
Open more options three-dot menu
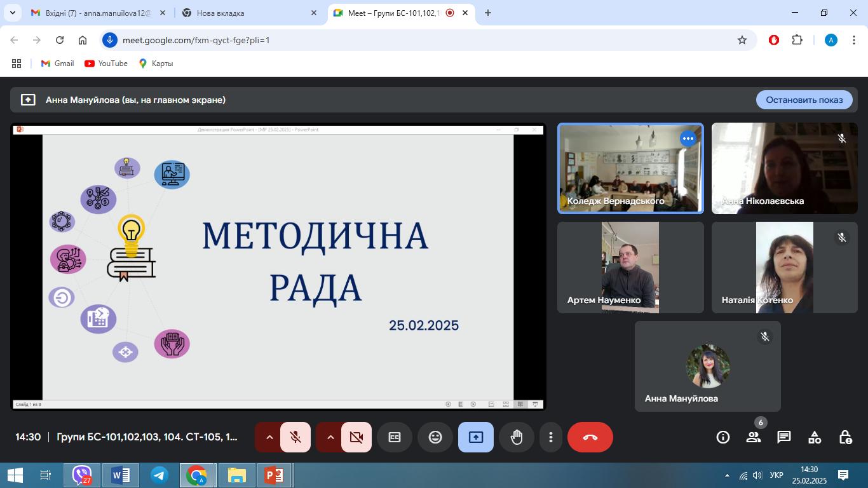tap(551, 437)
